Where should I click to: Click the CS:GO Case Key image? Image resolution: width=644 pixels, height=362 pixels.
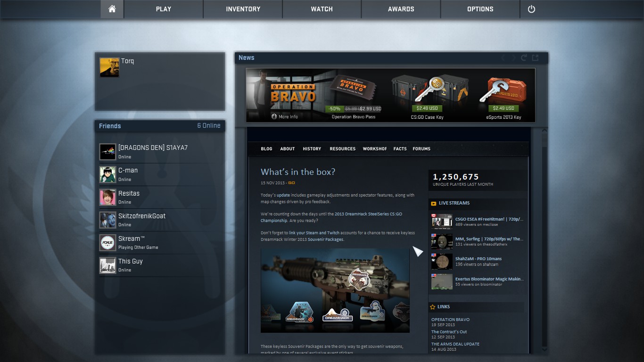tap(429, 88)
